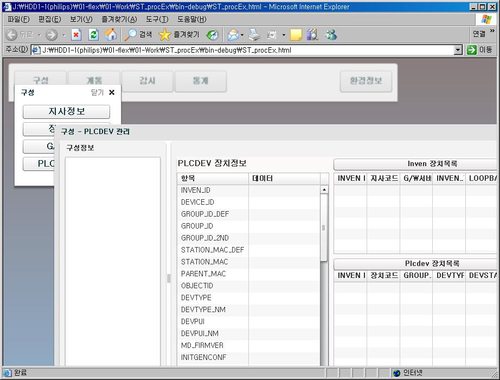
Task: Click the Inven 장치목록 header bar
Action: tap(415, 164)
